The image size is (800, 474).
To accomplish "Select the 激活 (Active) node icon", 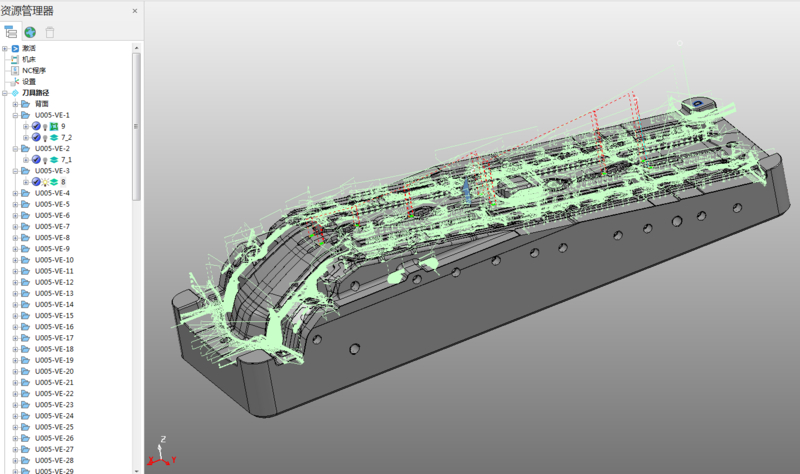I will 15,48.
